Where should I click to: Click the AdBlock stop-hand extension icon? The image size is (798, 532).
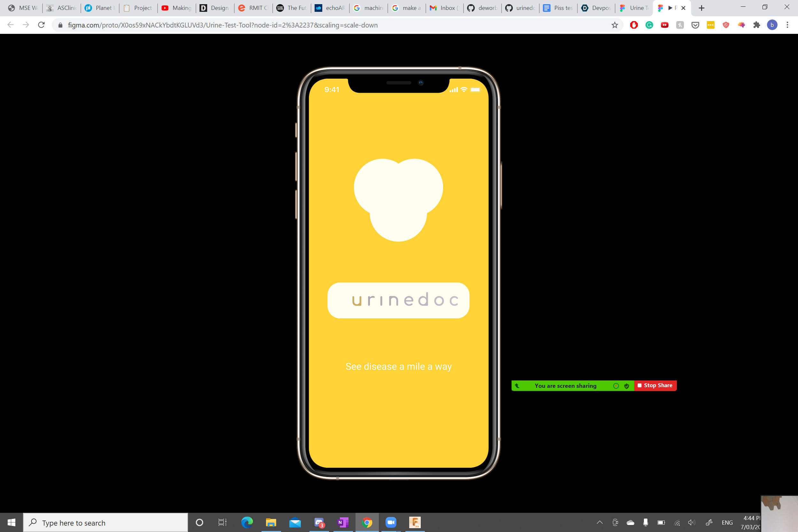pyautogui.click(x=634, y=25)
